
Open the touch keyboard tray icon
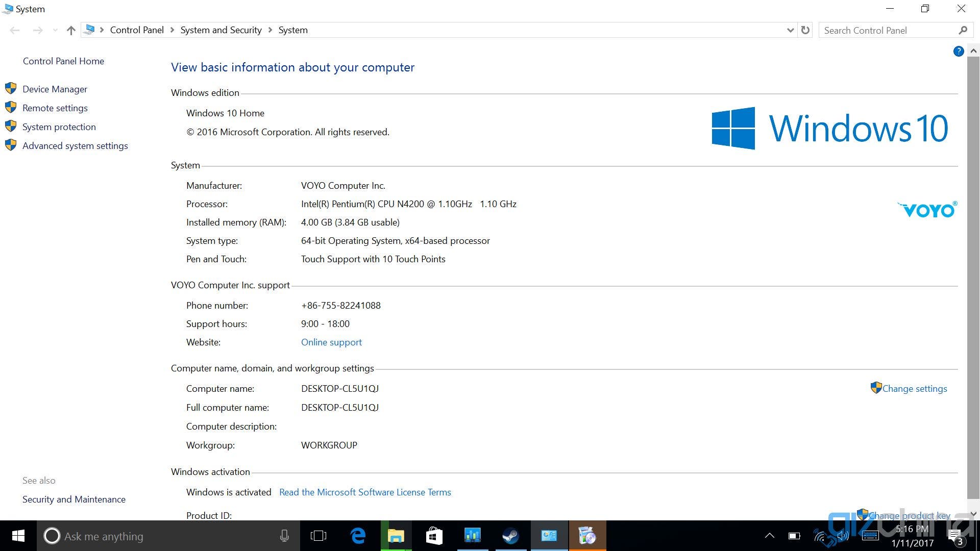click(x=870, y=536)
